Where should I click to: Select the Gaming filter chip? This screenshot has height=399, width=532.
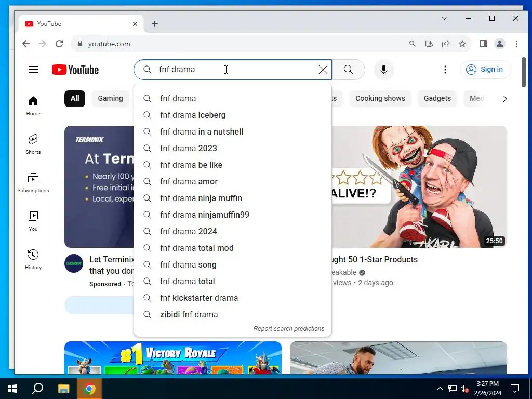[x=111, y=98]
